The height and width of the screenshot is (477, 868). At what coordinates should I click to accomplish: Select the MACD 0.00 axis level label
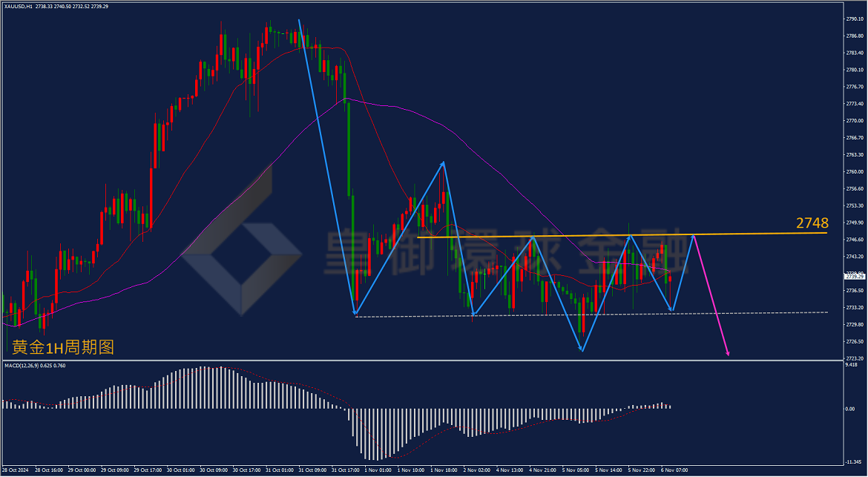pos(849,409)
